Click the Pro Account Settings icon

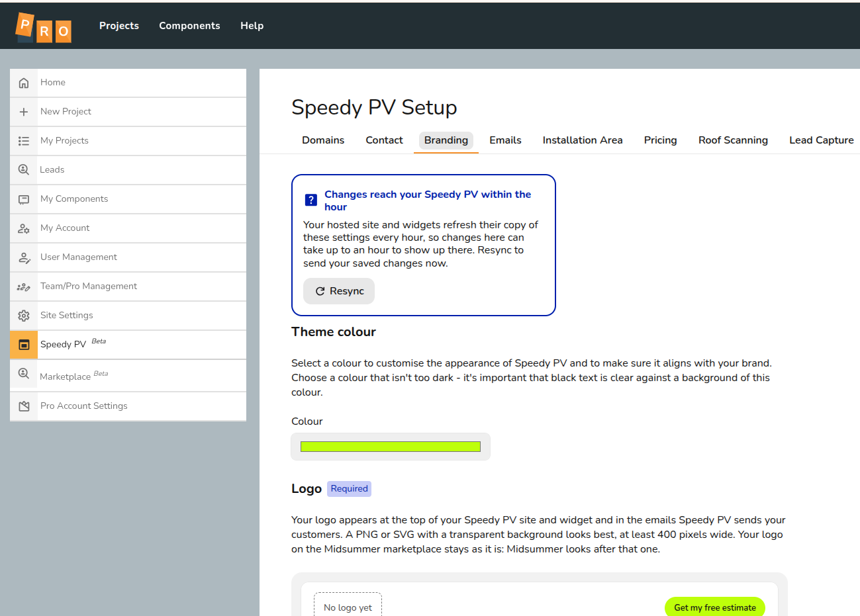pyautogui.click(x=24, y=406)
